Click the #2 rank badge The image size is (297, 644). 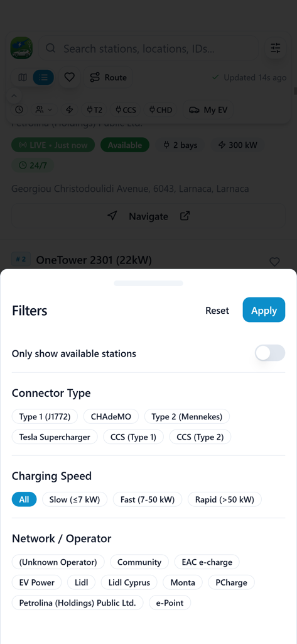[21, 259]
